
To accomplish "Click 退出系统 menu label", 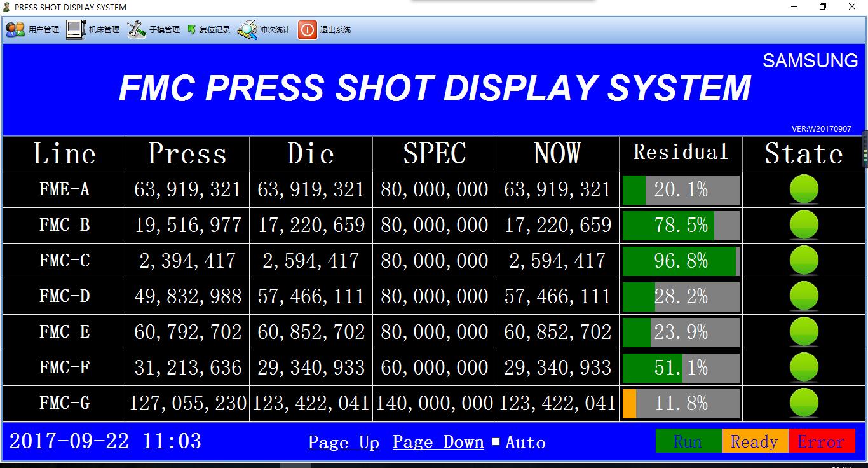I will click(336, 30).
